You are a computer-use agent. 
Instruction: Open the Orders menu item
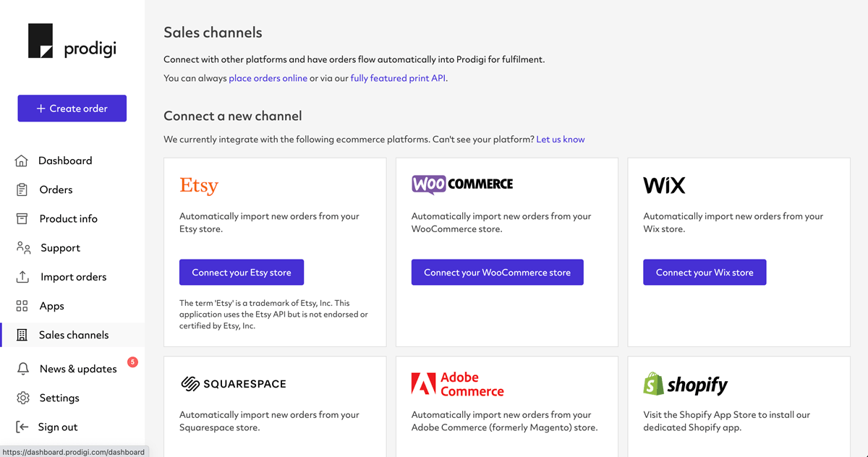pyautogui.click(x=56, y=189)
